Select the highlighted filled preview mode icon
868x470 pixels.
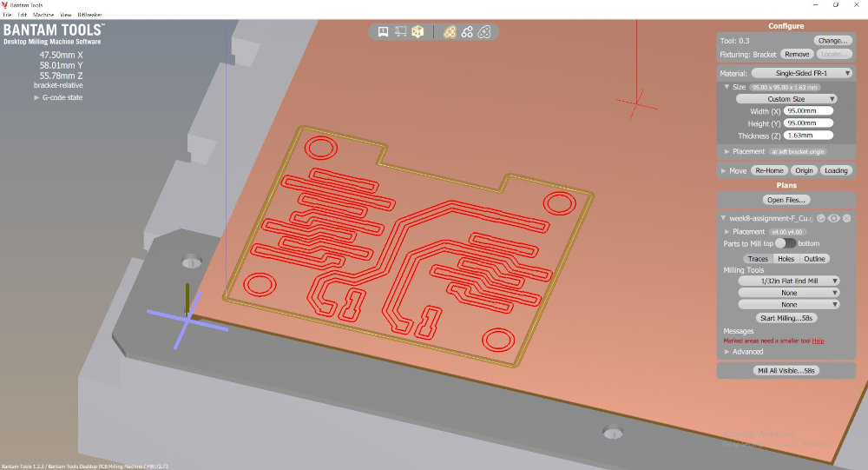pyautogui.click(x=450, y=31)
